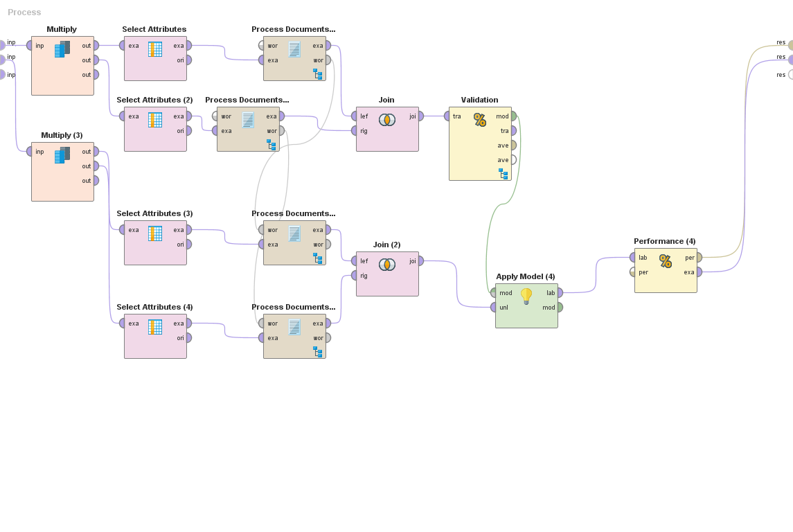Select the Multiply (3) operator icon
Image resolution: width=793 pixels, height=532 pixels.
(x=62, y=155)
